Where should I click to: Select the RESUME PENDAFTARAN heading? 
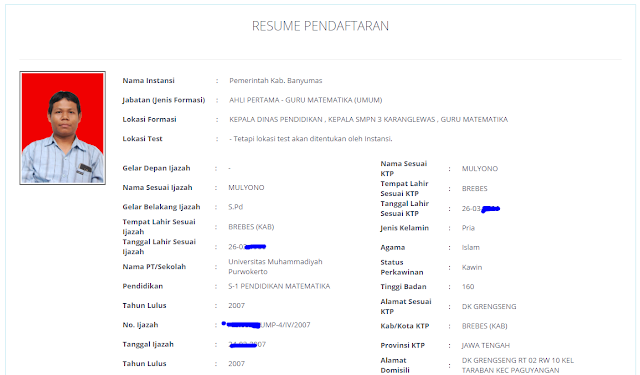pyautogui.click(x=320, y=26)
